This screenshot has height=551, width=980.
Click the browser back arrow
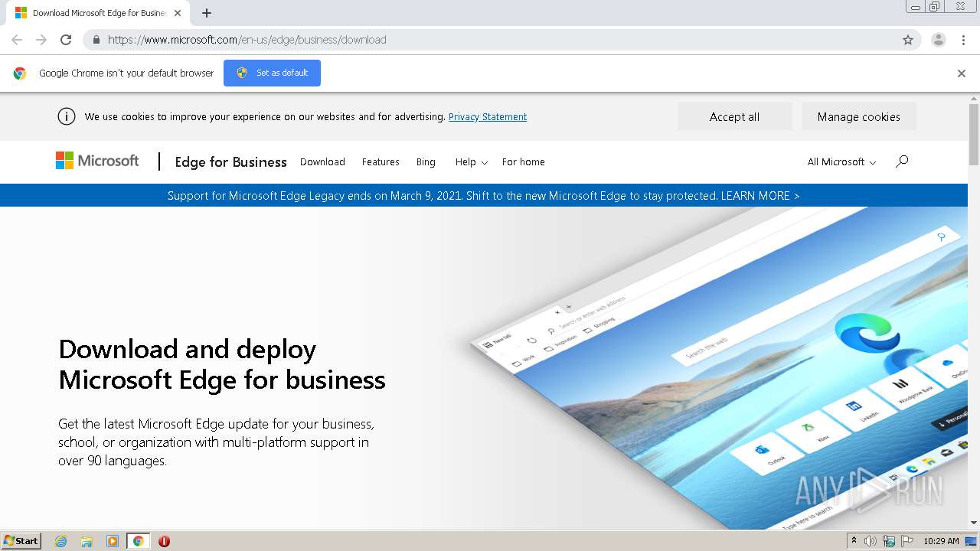[17, 40]
